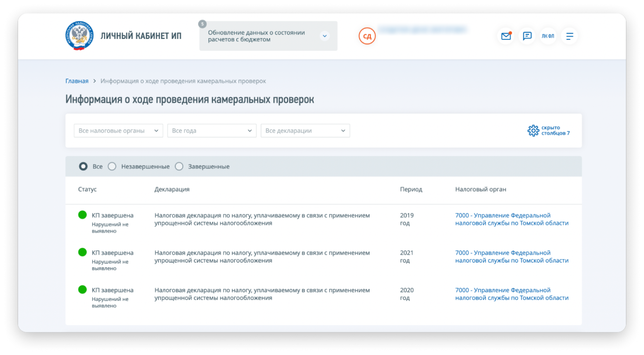The image size is (644, 355).
Task: Click the 2021 год period cell
Action: pos(407,256)
